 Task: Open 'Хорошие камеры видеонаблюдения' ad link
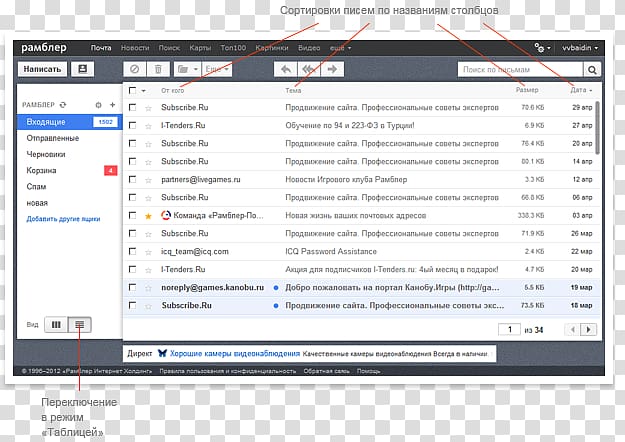(235, 354)
